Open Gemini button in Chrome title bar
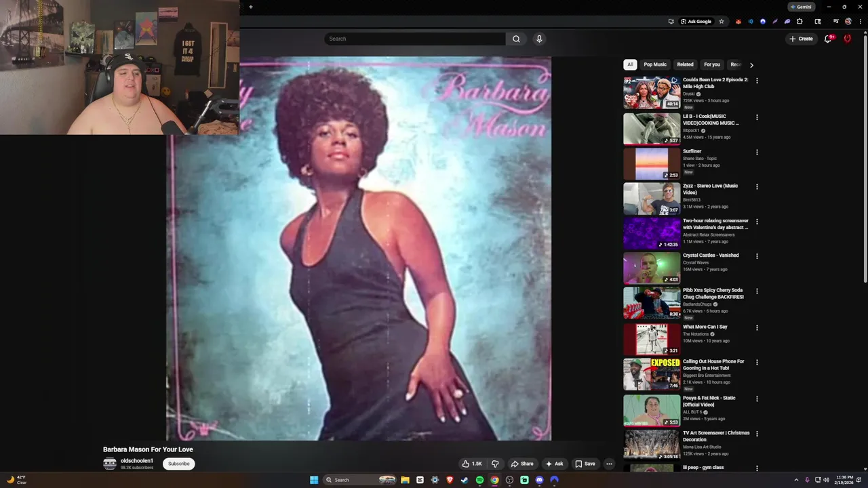Viewport: 868px width, 488px height. pyautogui.click(x=801, y=7)
